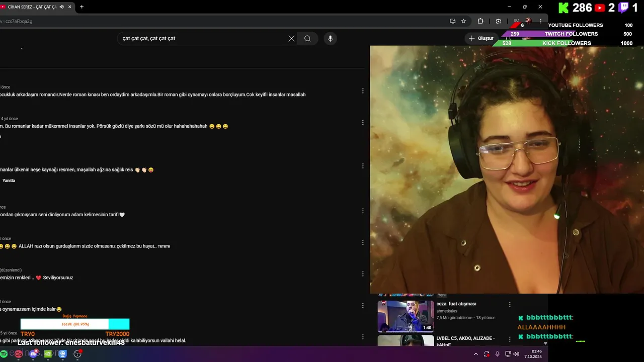Start voice search with microphone icon
Viewport: 644px width, 362px height.
pos(330,38)
